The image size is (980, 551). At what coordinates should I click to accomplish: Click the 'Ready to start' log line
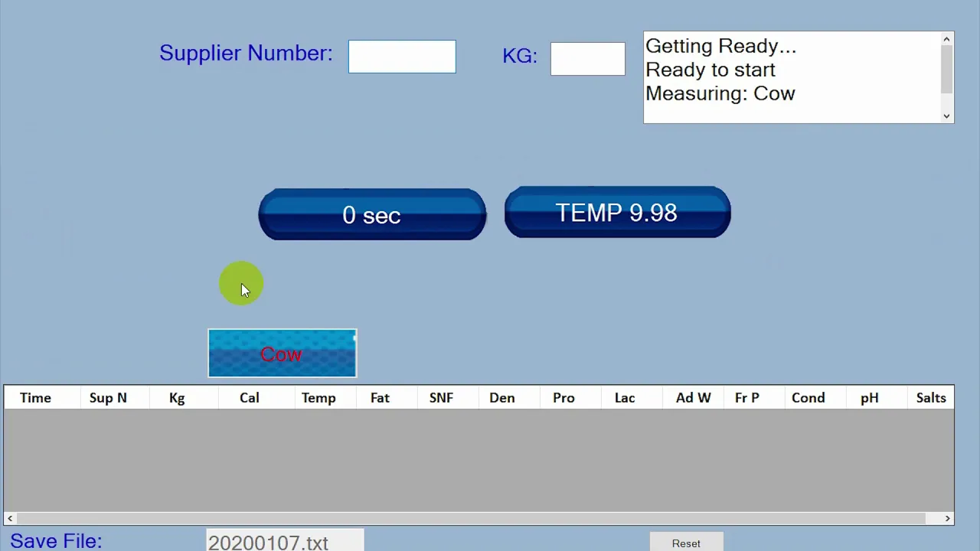pos(710,70)
